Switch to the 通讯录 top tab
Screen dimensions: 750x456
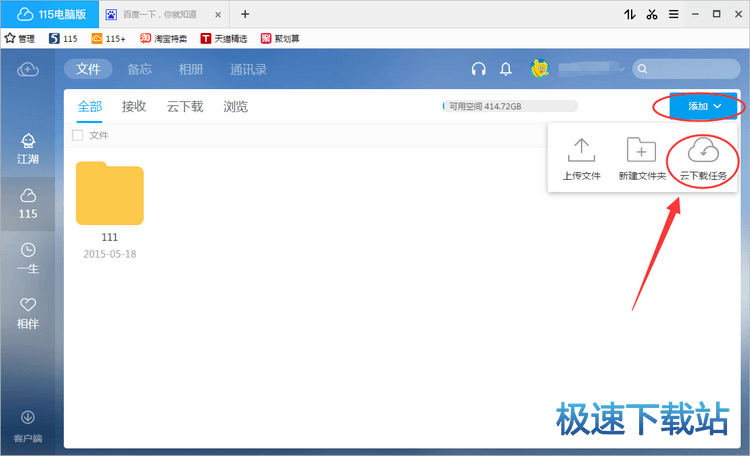coord(248,69)
